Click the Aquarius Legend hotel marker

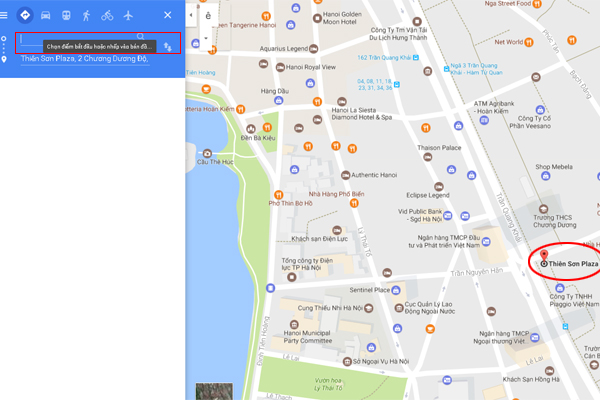click(314, 49)
